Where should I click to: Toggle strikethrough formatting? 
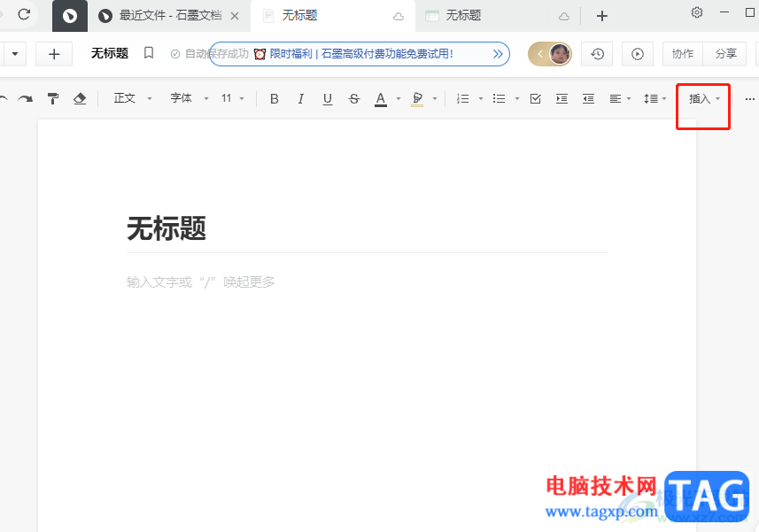354,98
